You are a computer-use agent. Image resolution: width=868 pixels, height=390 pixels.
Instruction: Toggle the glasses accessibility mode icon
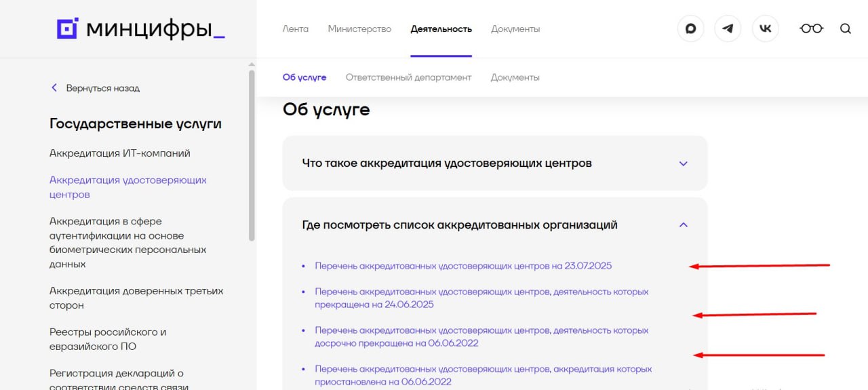coord(811,28)
